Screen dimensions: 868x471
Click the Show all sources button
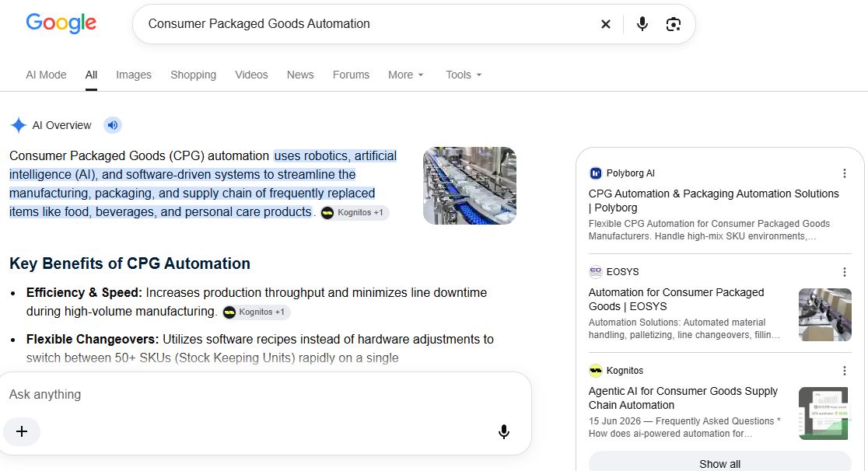pos(719,463)
